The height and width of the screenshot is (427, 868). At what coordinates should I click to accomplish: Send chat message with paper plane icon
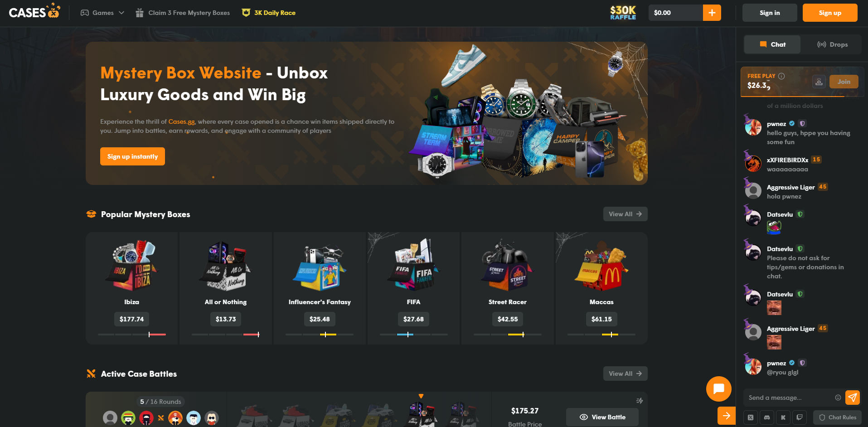[853, 398]
